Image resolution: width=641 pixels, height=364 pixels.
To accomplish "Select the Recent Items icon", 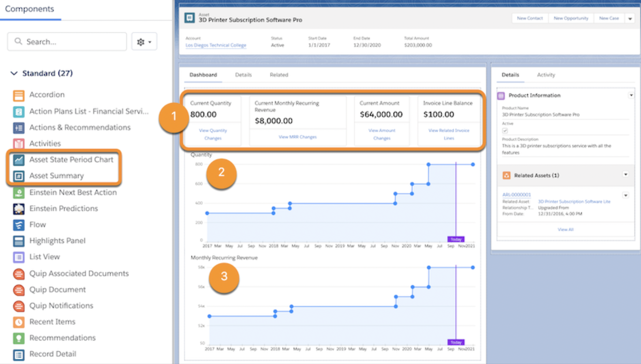I will (x=19, y=322).
